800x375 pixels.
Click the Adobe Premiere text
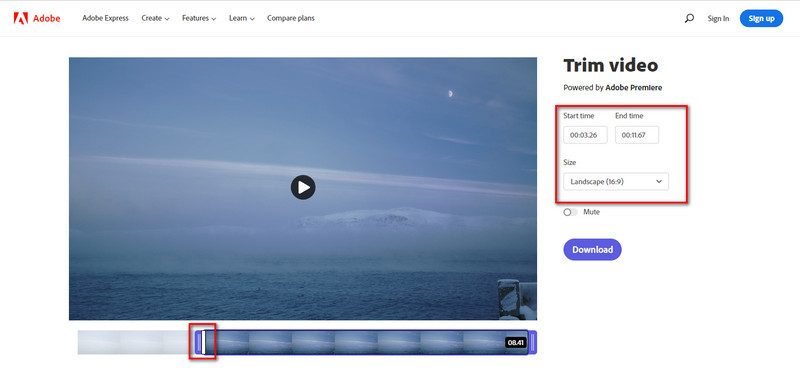coord(634,88)
